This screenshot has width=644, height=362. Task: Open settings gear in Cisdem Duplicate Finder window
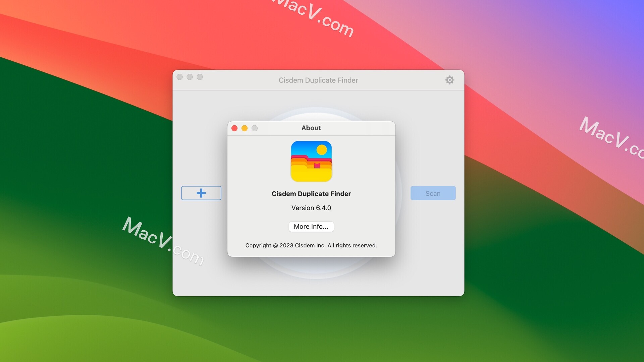(449, 80)
